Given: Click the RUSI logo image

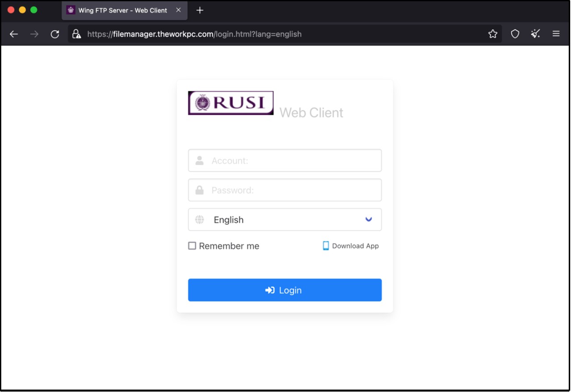Looking at the screenshot, I should [231, 103].
